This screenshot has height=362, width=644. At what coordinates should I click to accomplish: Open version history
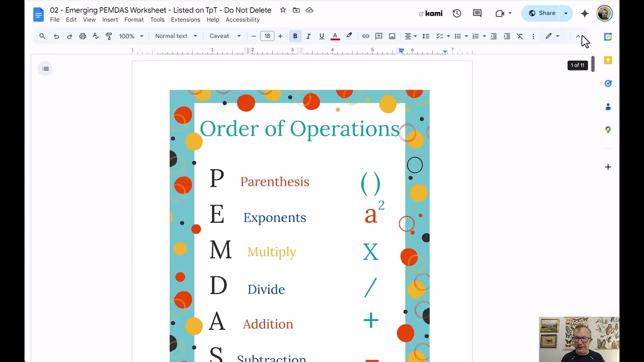point(457,14)
